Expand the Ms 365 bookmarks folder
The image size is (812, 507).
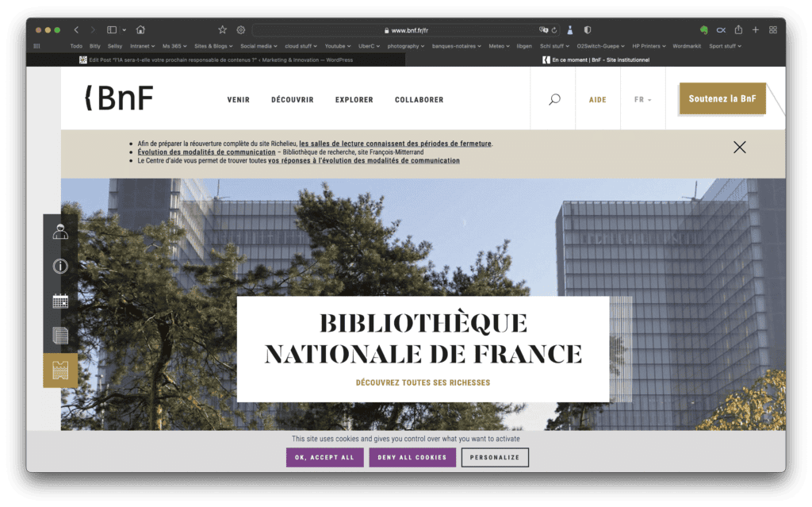[174, 46]
